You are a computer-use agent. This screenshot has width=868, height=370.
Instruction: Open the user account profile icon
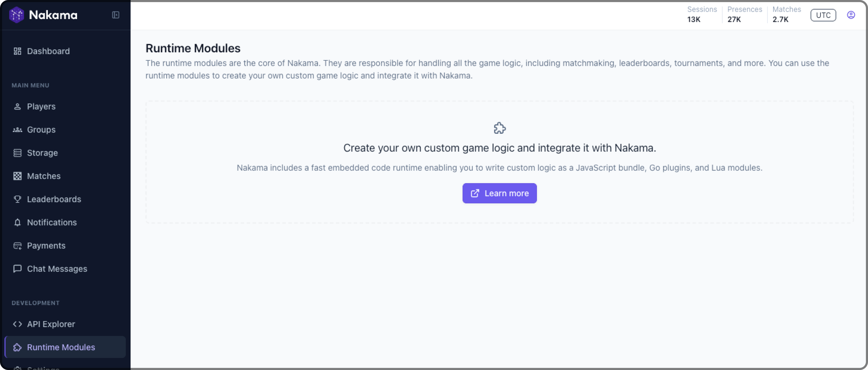click(851, 15)
